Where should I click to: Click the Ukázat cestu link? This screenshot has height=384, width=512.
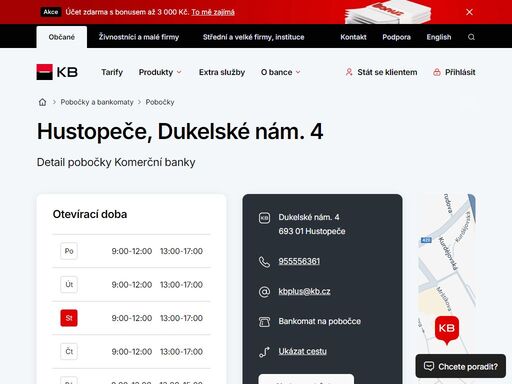click(x=302, y=351)
